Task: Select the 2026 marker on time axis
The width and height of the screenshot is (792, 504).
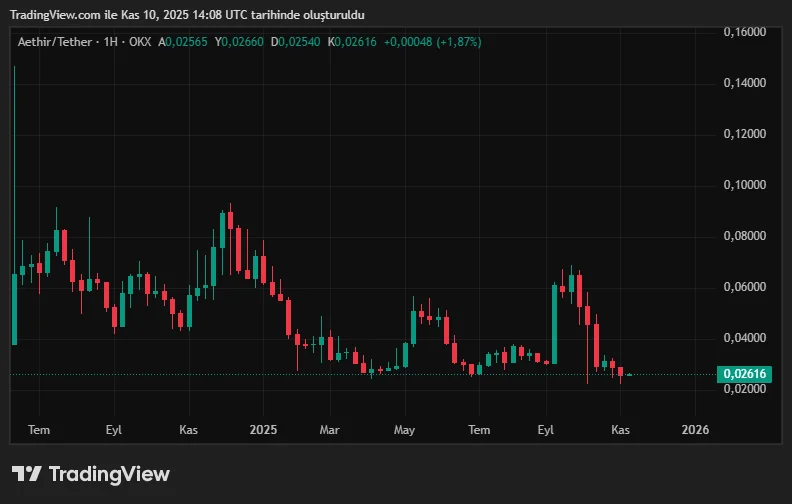Action: tap(695, 429)
